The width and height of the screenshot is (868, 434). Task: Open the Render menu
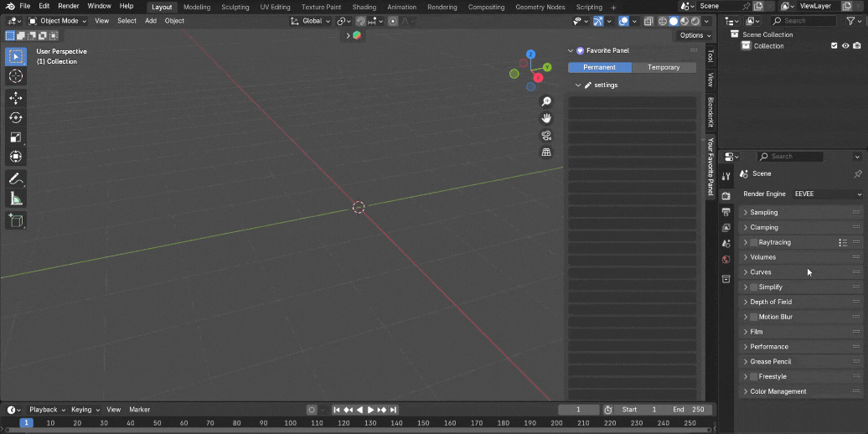69,6
